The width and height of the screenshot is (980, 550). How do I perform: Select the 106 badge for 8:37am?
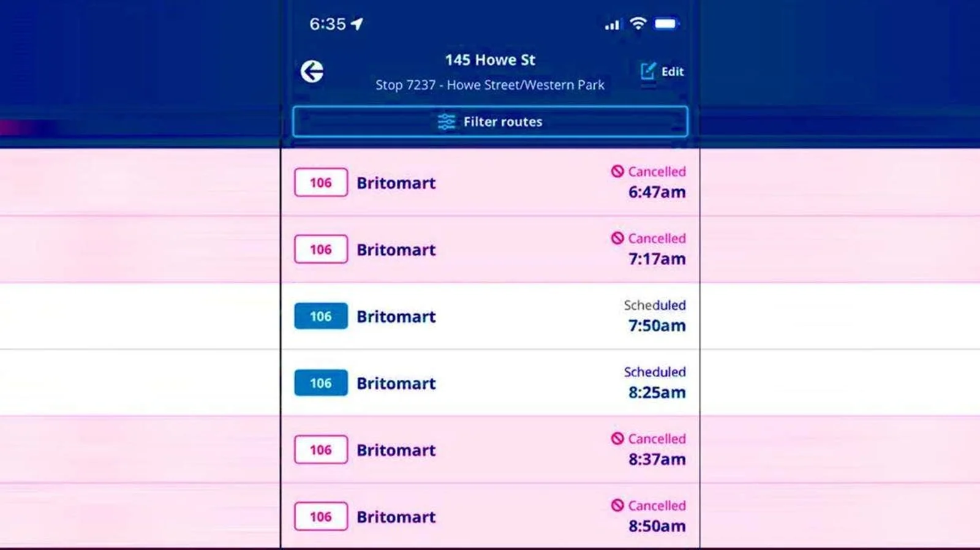[x=321, y=450]
